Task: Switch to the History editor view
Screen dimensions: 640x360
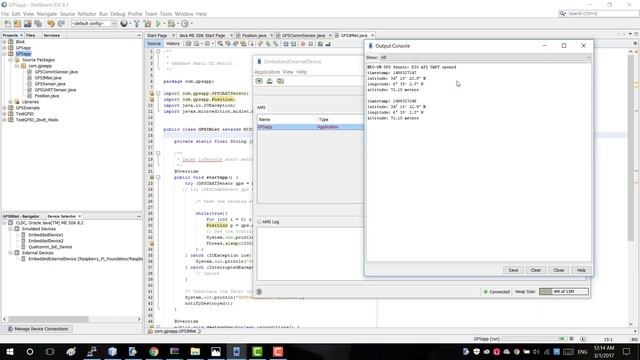Action: tap(173, 44)
